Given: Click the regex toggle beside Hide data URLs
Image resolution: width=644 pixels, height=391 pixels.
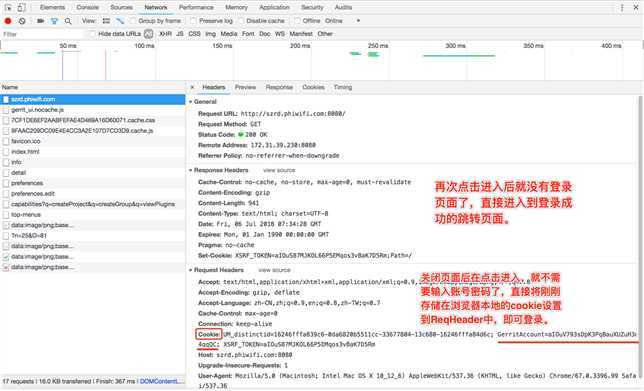Looking at the screenshot, I should tap(149, 34).
